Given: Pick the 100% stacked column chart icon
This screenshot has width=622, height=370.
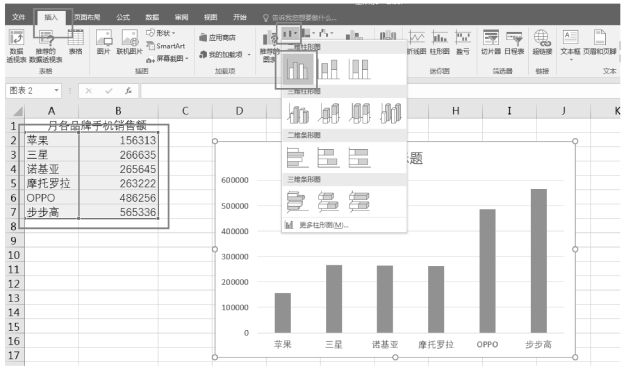Looking at the screenshot, I should (360, 69).
